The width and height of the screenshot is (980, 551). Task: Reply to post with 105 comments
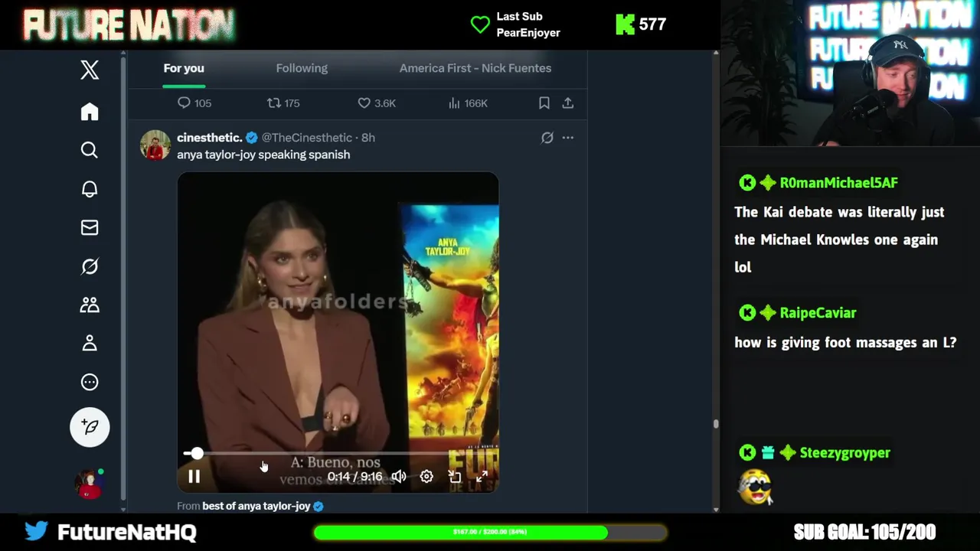[194, 103]
